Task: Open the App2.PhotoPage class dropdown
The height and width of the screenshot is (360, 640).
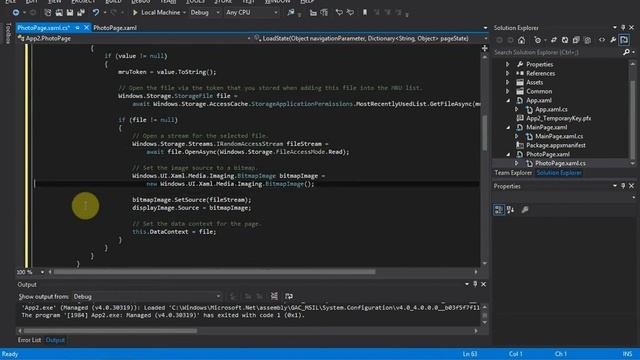Action: [x=134, y=38]
